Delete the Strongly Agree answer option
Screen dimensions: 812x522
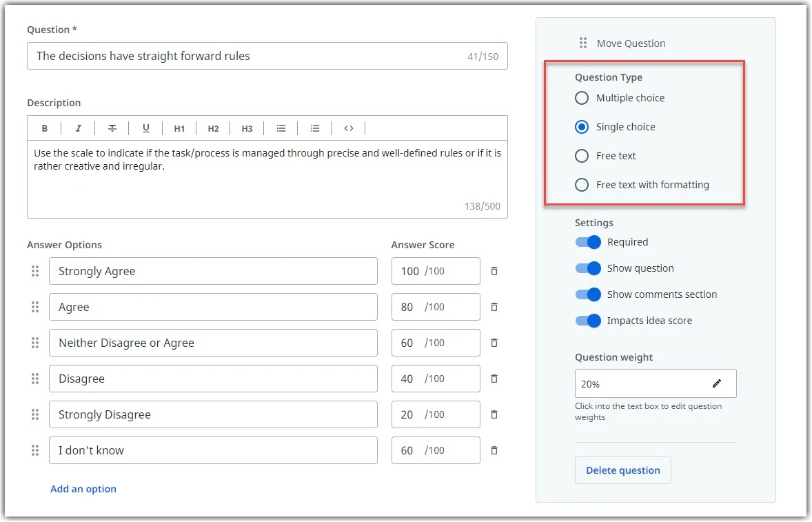[x=494, y=271]
